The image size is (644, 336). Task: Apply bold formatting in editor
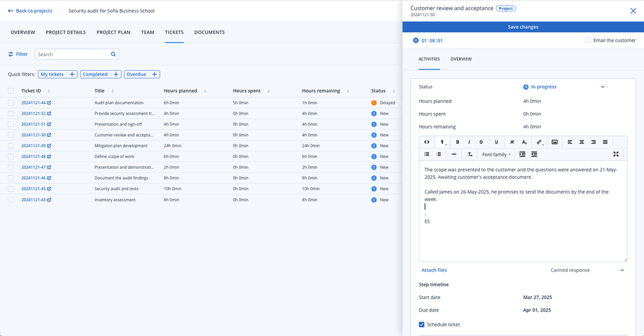[457, 142]
